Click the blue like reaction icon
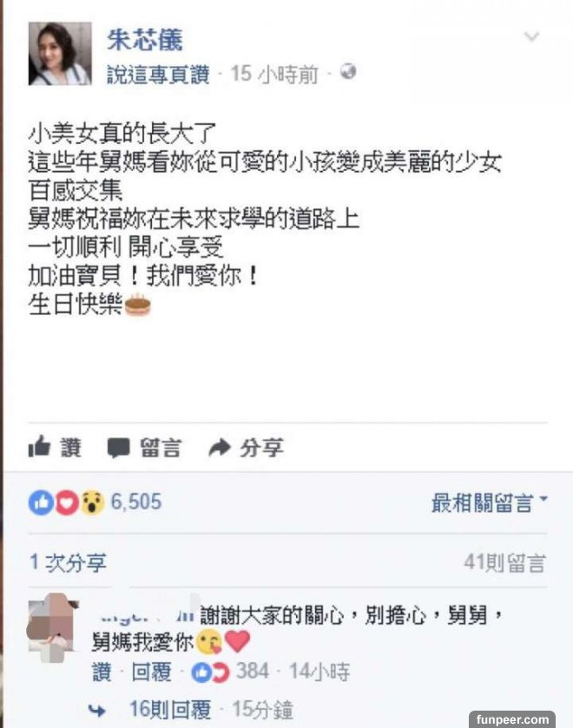This screenshot has width=573, height=728. tap(41, 502)
